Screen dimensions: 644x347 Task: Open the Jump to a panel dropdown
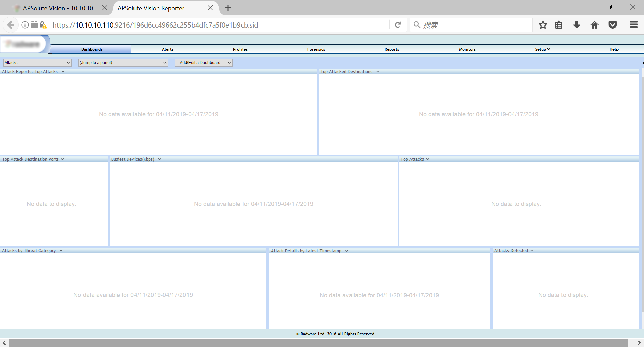pyautogui.click(x=123, y=63)
